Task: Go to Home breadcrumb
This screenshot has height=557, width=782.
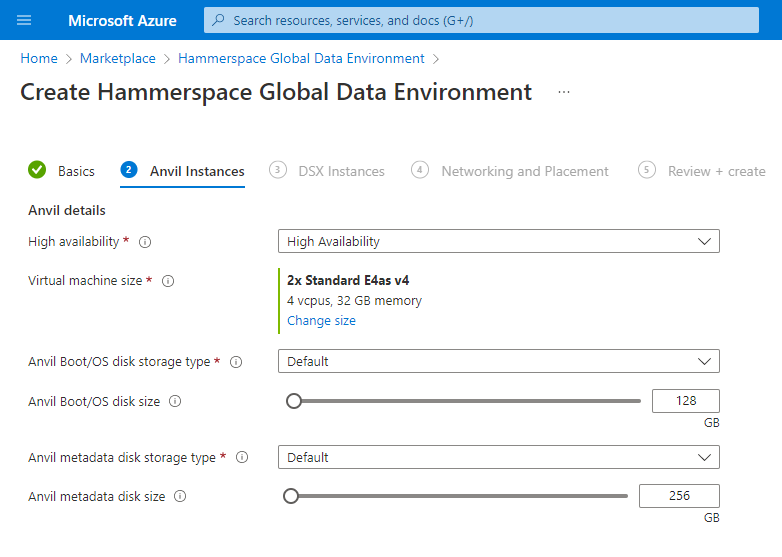Action: (39, 58)
